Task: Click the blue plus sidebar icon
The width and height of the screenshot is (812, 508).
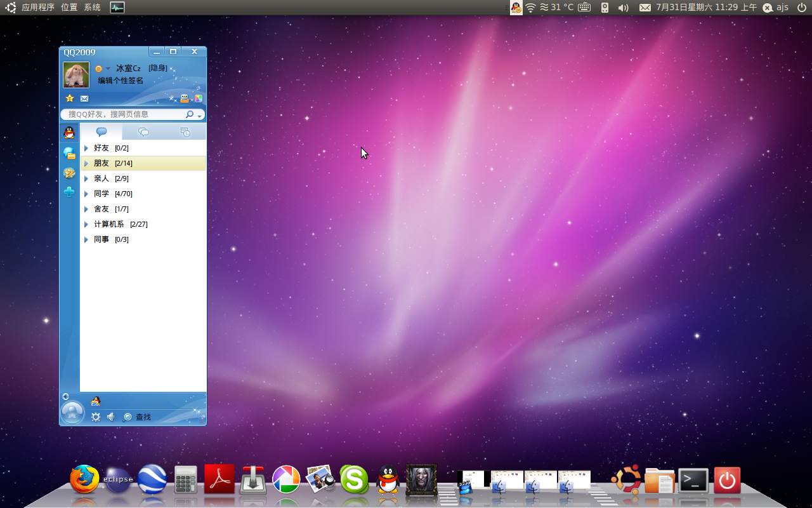Action: [x=69, y=192]
